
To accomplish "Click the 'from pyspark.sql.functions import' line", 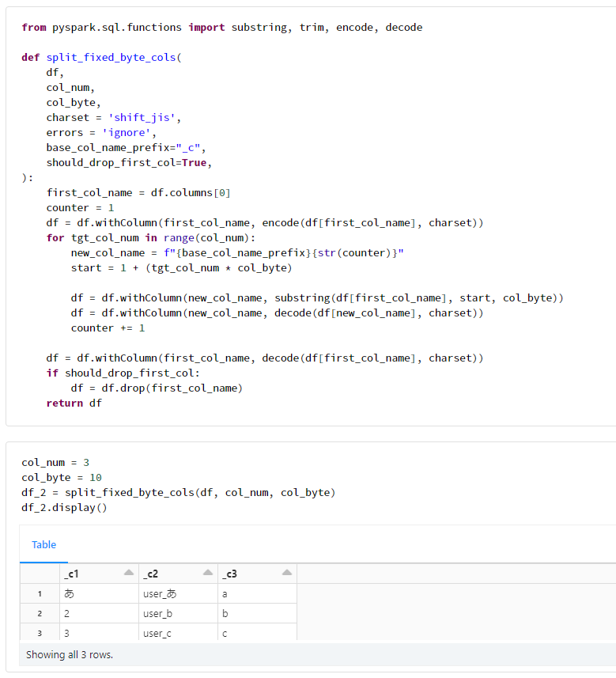I will [x=221, y=27].
